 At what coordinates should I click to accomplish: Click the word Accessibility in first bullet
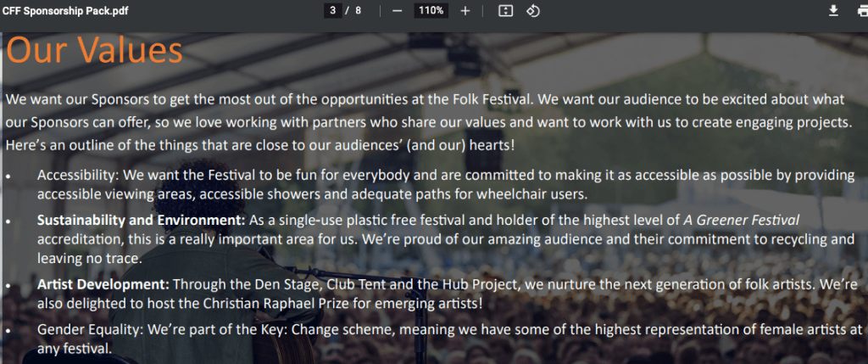click(x=77, y=176)
